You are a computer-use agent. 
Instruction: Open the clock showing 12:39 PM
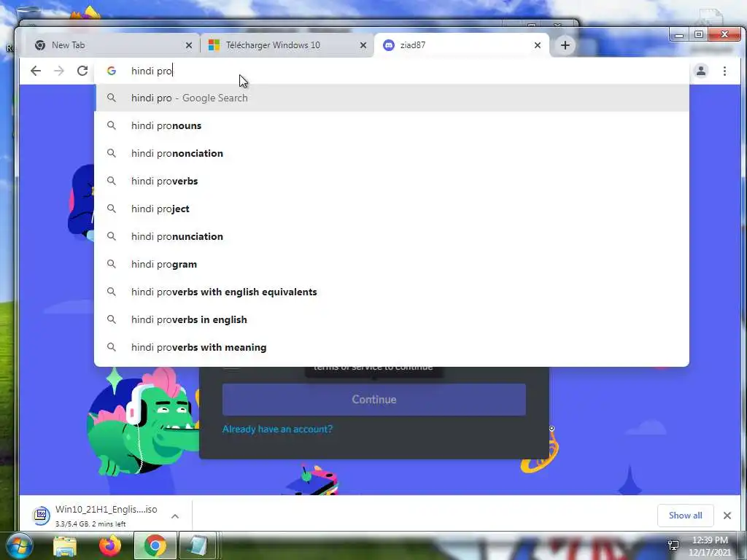[x=709, y=546]
